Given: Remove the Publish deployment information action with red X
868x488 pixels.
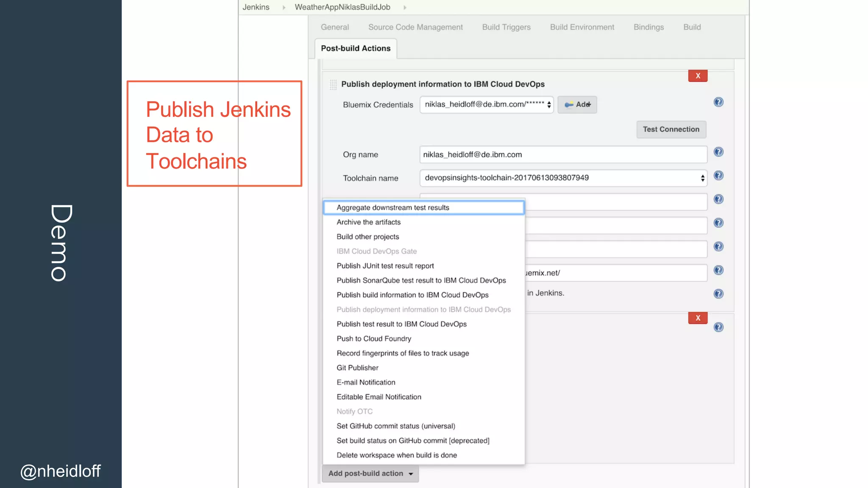Looking at the screenshot, I should point(698,76).
